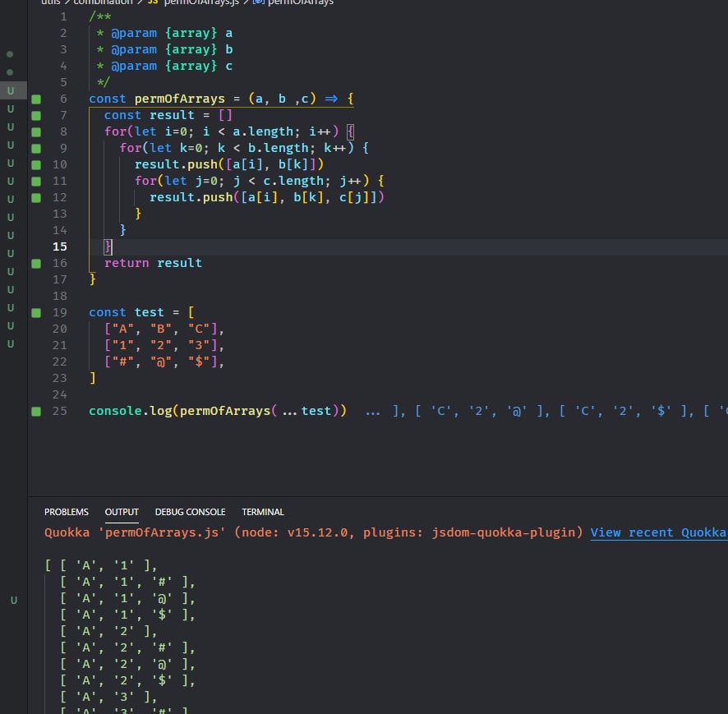This screenshot has width=728, height=714.
Task: Click 'c.length' in the line 11 loop
Action: [x=293, y=181]
